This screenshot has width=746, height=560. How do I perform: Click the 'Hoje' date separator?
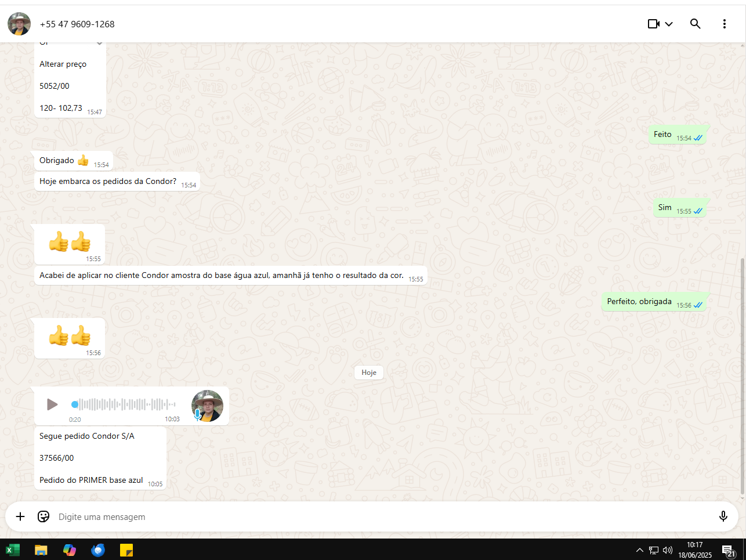tap(369, 373)
